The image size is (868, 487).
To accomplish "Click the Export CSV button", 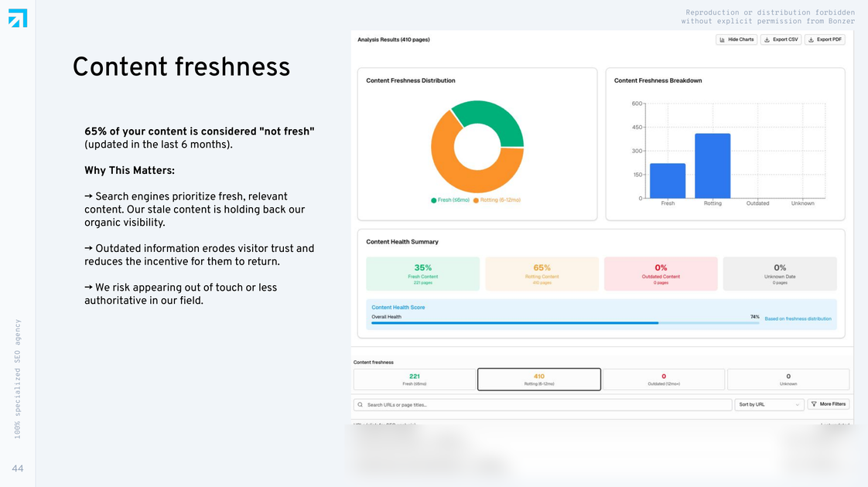I will 781,40.
